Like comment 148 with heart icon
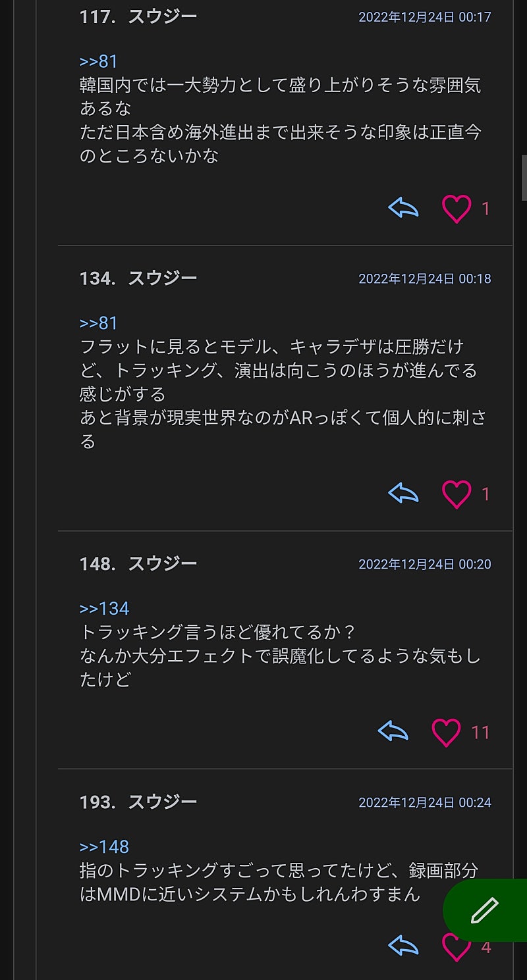This screenshot has width=527, height=980. pyautogui.click(x=446, y=732)
